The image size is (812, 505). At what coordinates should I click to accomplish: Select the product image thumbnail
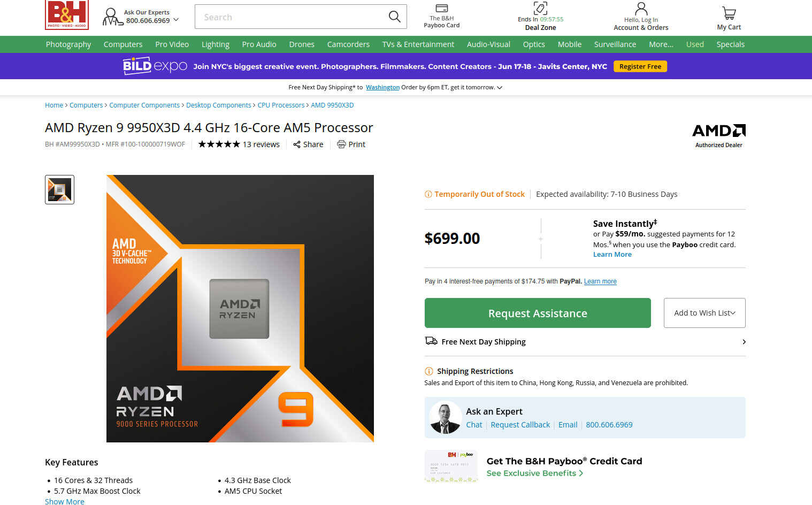60,189
